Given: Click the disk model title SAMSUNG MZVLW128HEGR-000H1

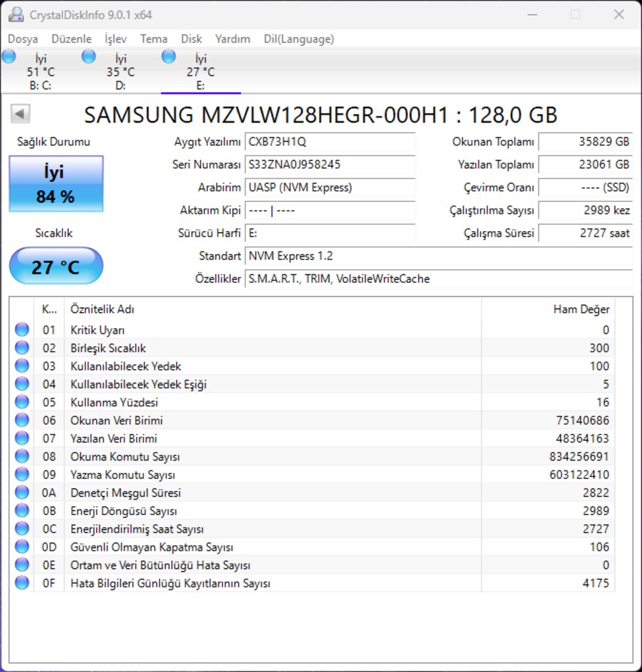Looking at the screenshot, I should click(x=320, y=115).
